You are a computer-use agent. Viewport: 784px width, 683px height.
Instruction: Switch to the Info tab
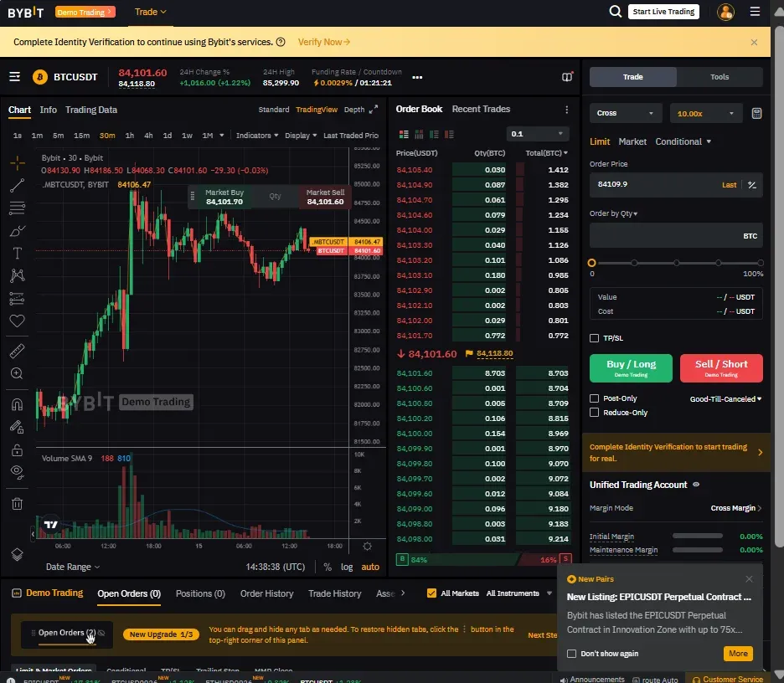coord(48,110)
